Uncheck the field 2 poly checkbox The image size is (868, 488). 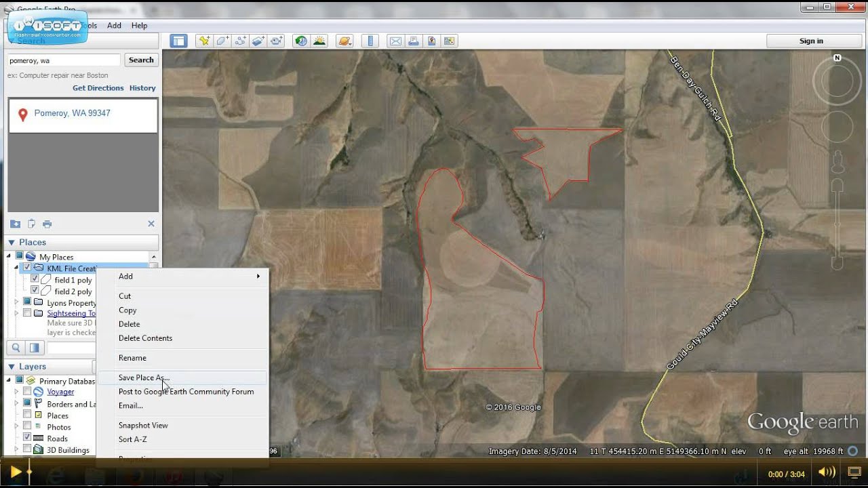[35, 291]
